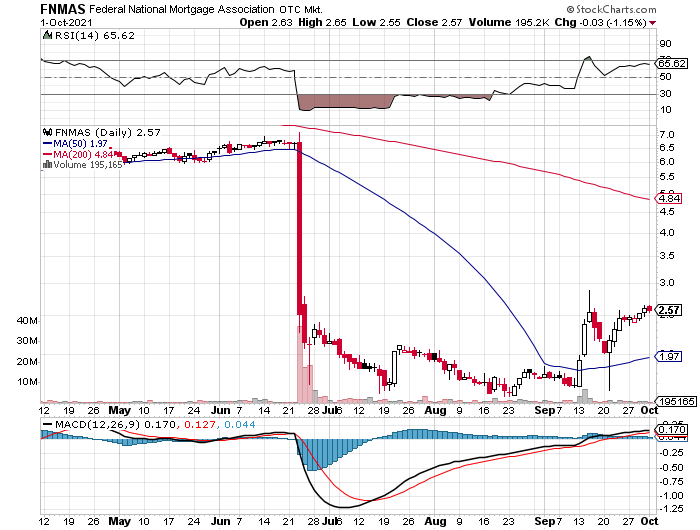The image size is (700, 530).
Task: Click the Low 2.55 header value
Action: pos(376,22)
